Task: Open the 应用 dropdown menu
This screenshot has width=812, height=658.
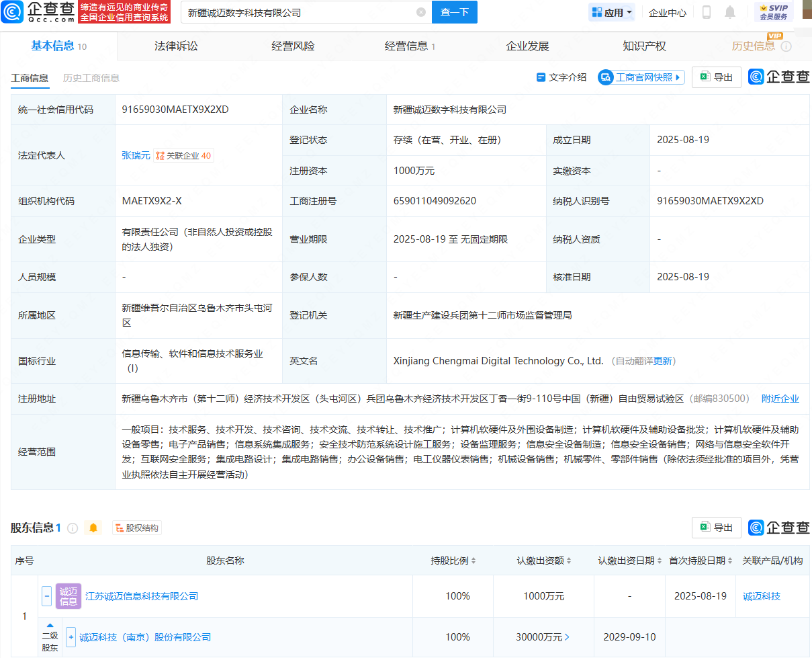Action: pos(612,12)
